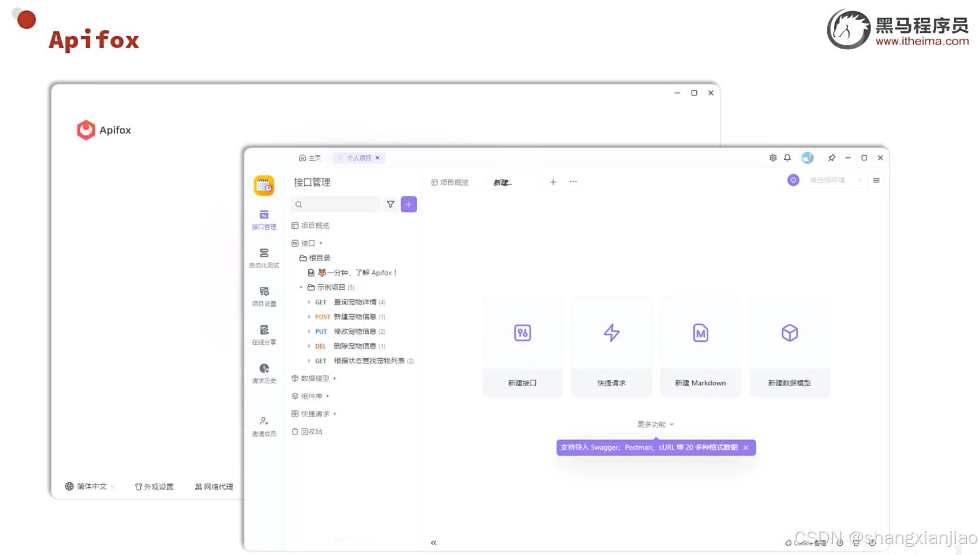
Task: Open 回收站
Action: (x=307, y=432)
